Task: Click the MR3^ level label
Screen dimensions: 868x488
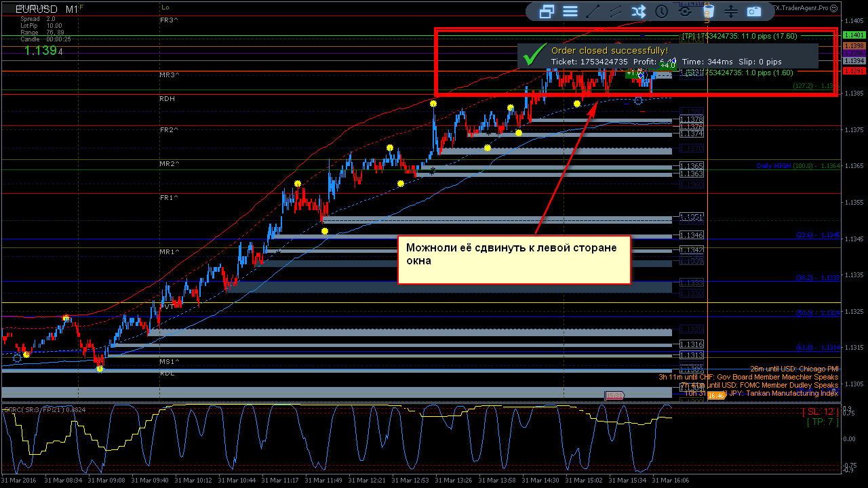Action: coord(169,75)
